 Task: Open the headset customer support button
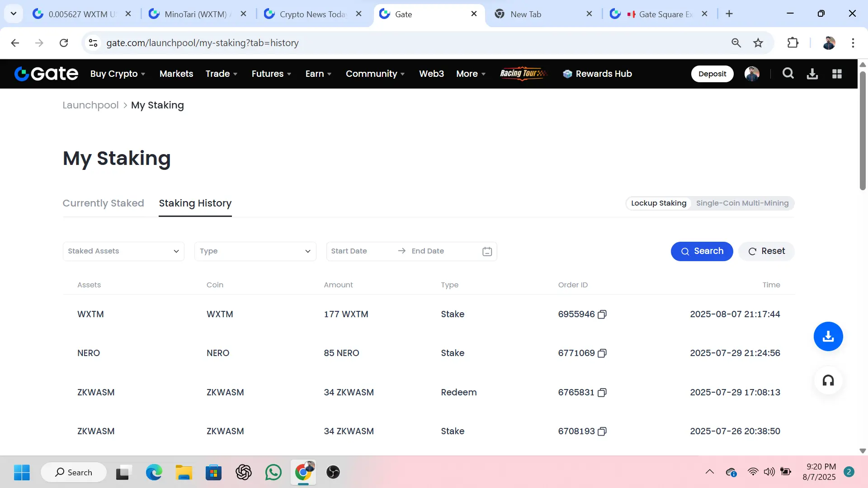pyautogui.click(x=828, y=380)
